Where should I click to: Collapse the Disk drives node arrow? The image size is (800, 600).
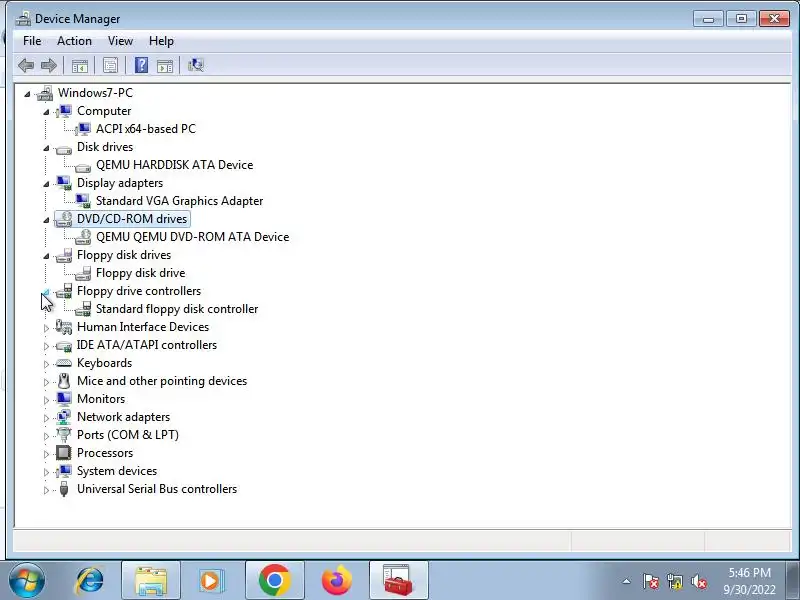coord(46,148)
